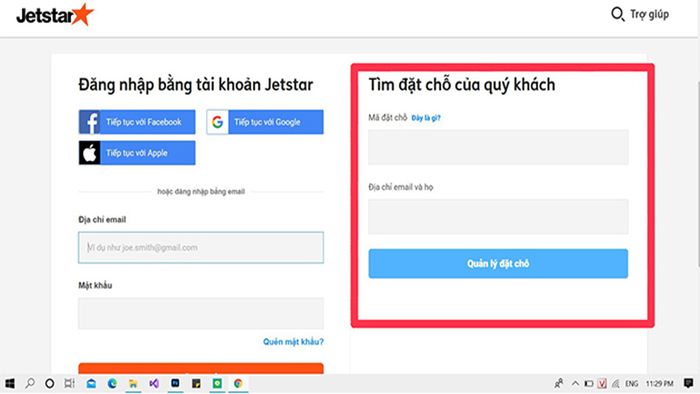Click the Apple logo icon

point(90,153)
